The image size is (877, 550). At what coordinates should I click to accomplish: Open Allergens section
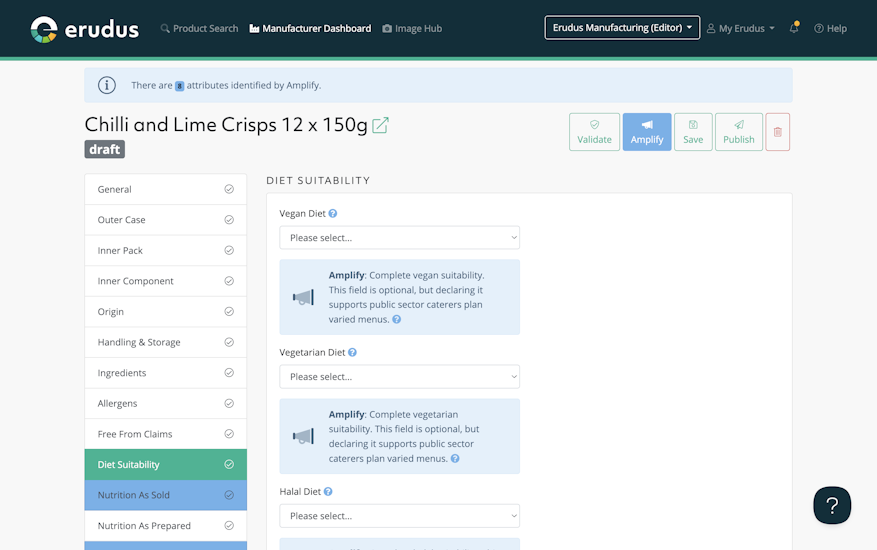166,403
